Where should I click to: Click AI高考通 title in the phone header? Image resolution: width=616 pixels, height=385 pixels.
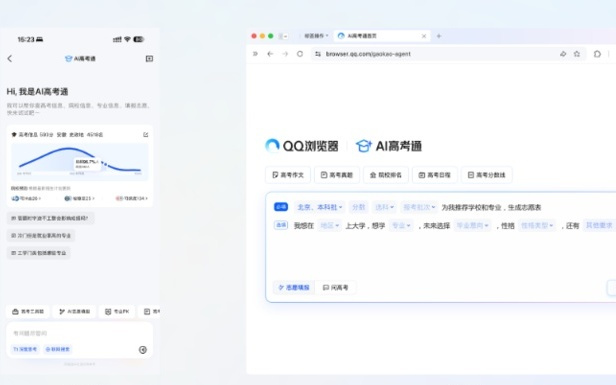tap(80, 59)
